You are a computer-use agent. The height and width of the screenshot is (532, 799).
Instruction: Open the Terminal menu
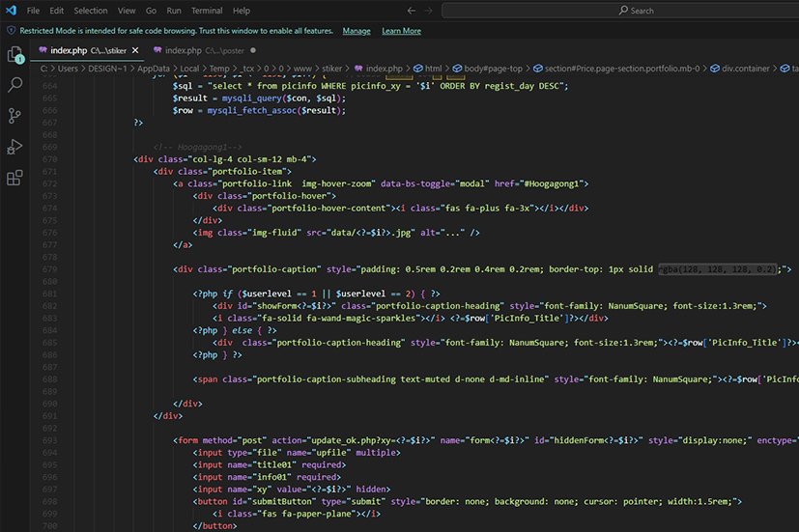coord(207,11)
